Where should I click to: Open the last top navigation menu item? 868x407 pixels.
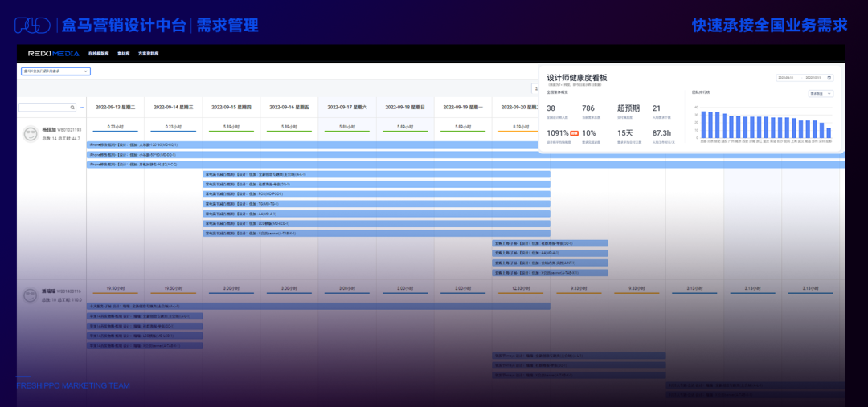(x=149, y=54)
